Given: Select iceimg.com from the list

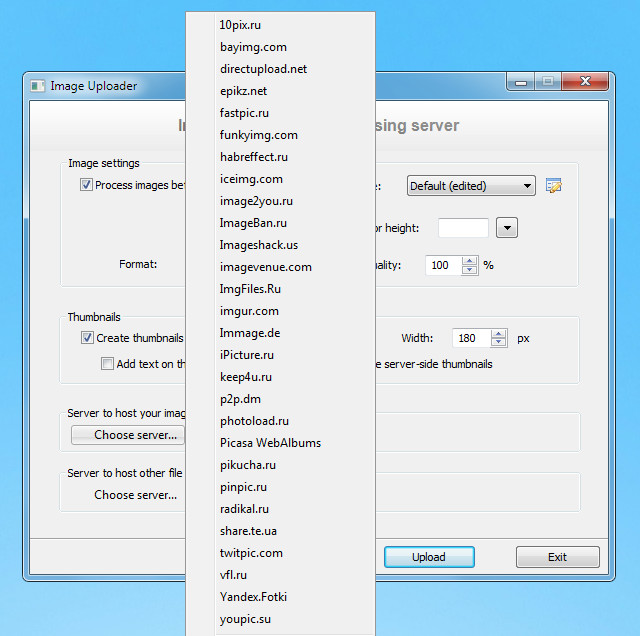Looking at the screenshot, I should click(x=280, y=179).
